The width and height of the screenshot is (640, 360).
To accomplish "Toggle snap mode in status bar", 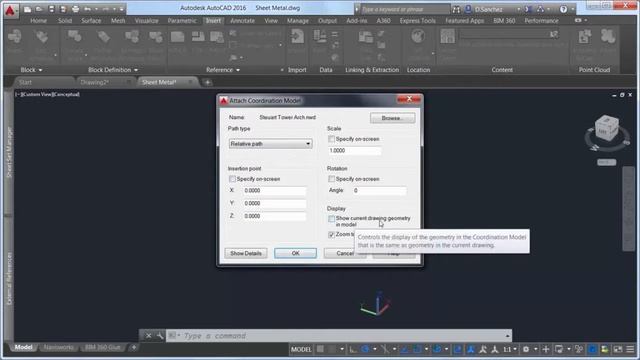I will [x=332, y=349].
